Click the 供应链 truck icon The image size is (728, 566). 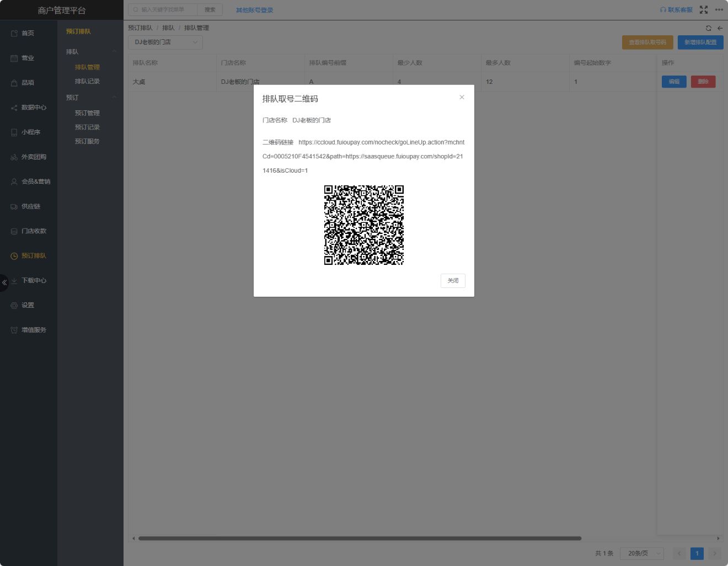pos(14,206)
